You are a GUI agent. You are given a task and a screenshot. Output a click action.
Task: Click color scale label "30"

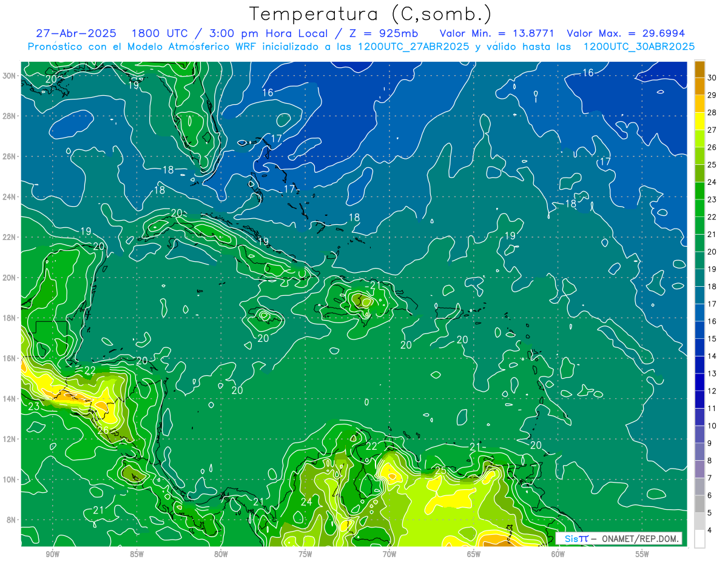712,77
